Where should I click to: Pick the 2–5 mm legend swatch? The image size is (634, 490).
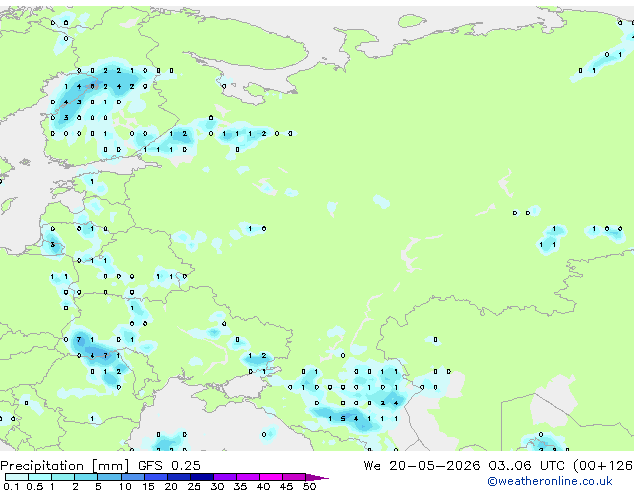(86, 477)
